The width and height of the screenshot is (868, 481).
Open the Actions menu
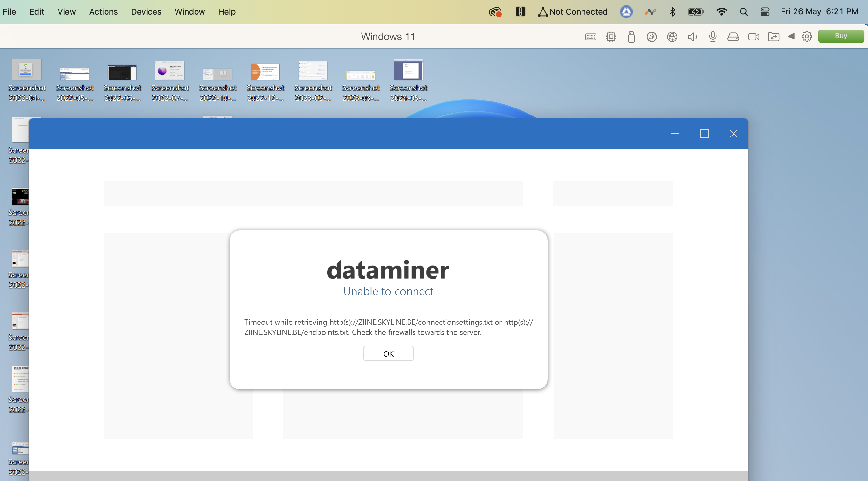pos(103,12)
